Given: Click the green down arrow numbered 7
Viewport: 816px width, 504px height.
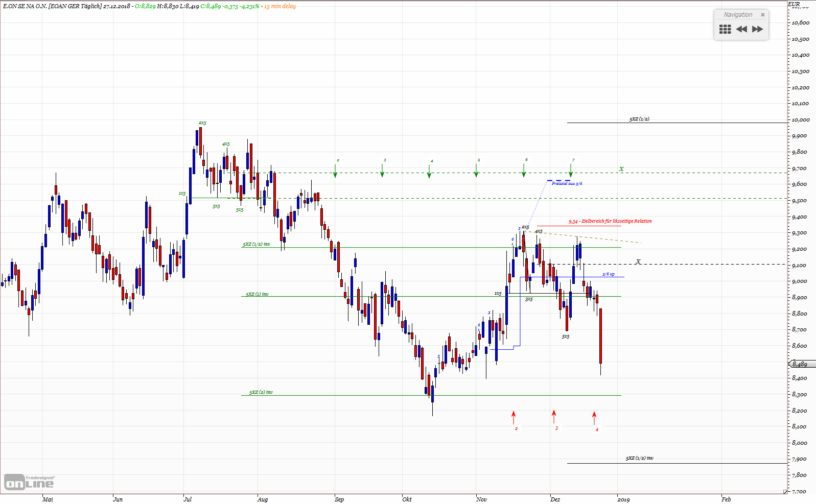Looking at the screenshot, I should tap(571, 171).
